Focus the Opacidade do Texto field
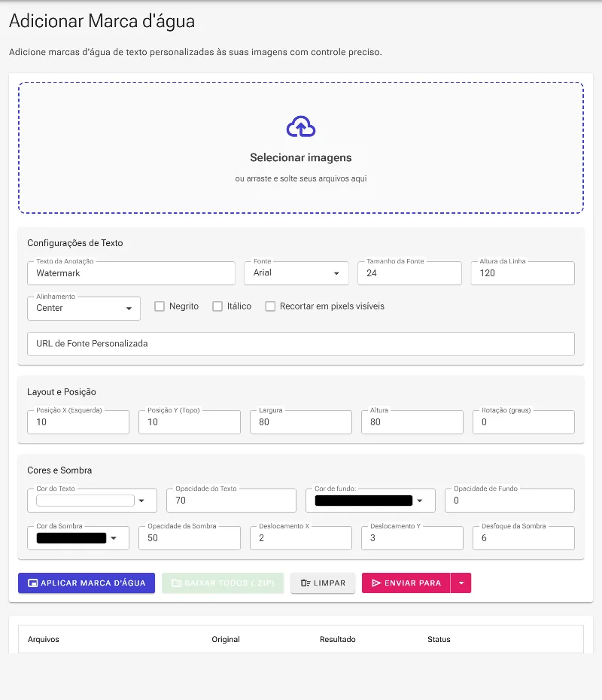Image resolution: width=602 pixels, height=700 pixels. (x=231, y=501)
